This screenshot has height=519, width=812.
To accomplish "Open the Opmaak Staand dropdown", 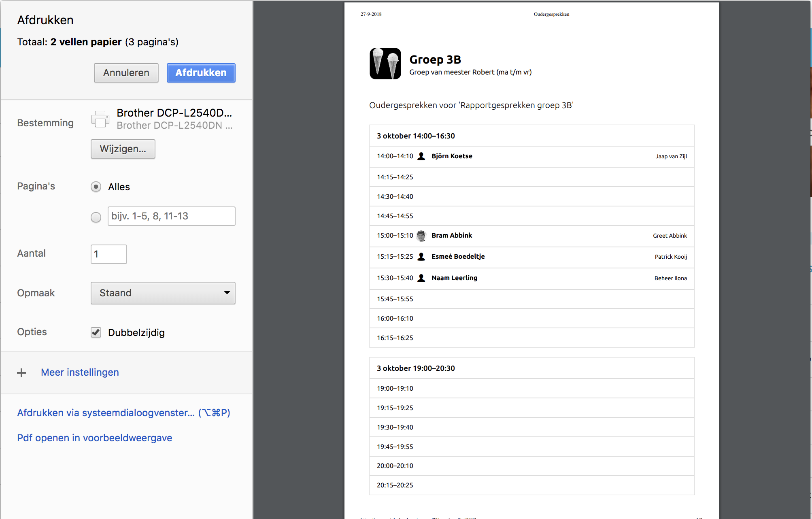I will point(163,293).
